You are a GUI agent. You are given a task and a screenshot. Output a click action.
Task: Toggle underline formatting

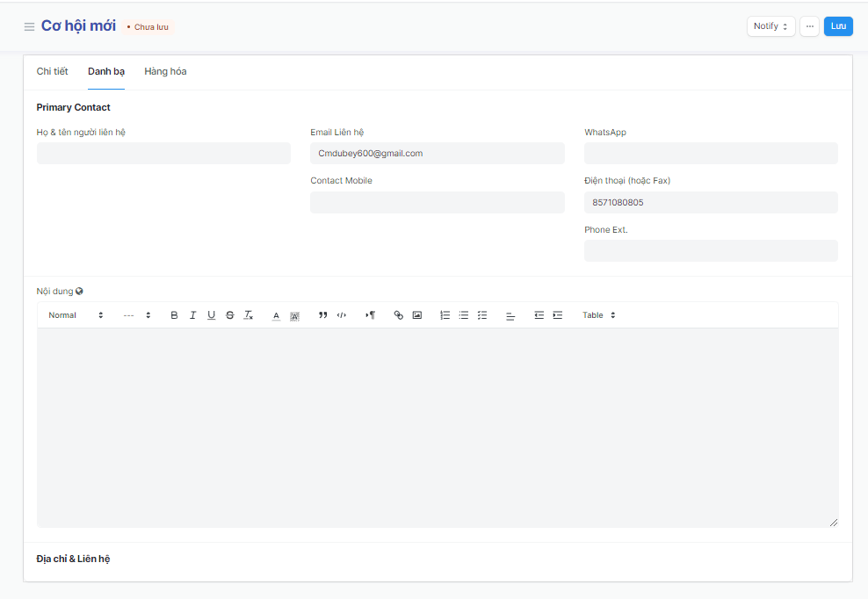(x=211, y=315)
